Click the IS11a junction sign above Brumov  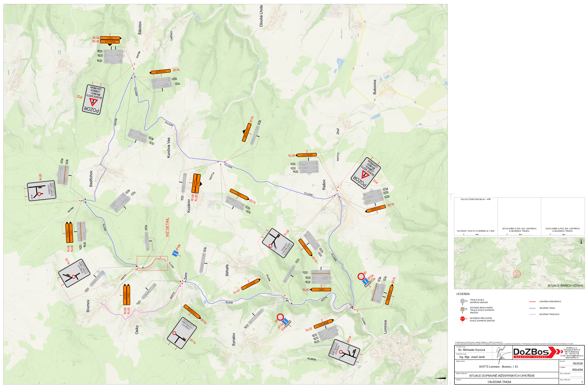click(74, 273)
